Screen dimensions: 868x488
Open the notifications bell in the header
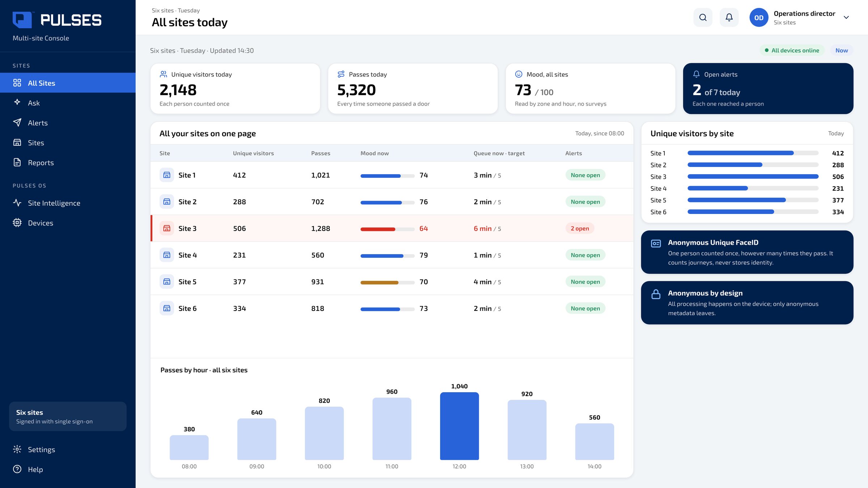point(729,17)
